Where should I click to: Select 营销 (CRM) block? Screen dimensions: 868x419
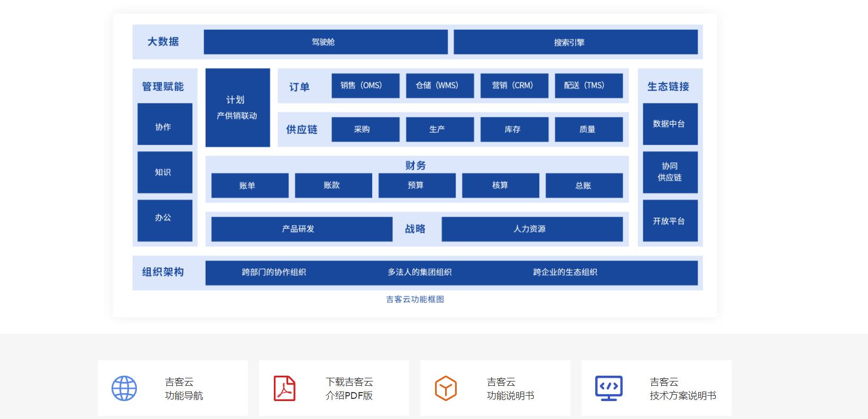[514, 86]
